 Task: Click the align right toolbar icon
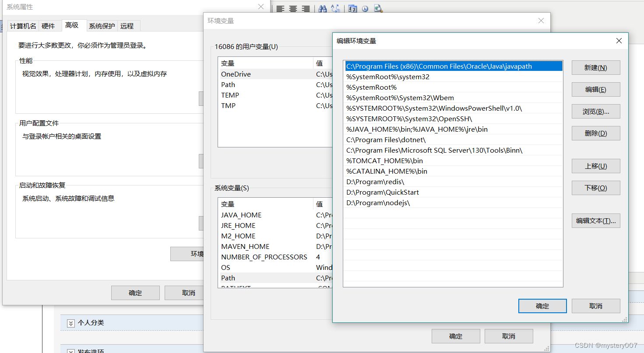tap(306, 8)
